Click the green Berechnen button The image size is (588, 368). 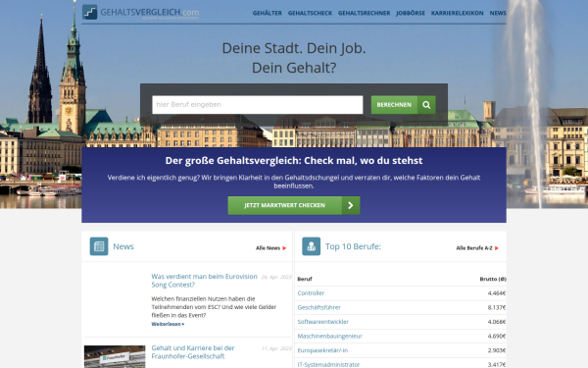tap(404, 105)
